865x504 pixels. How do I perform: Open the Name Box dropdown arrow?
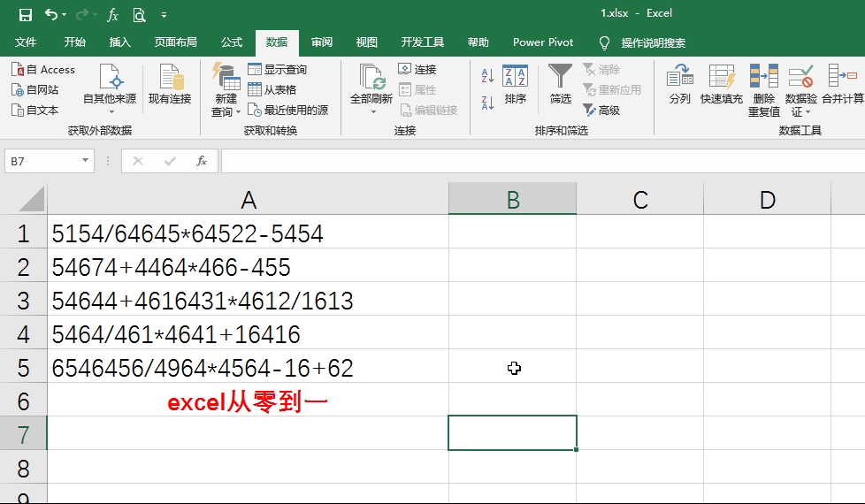coord(85,160)
